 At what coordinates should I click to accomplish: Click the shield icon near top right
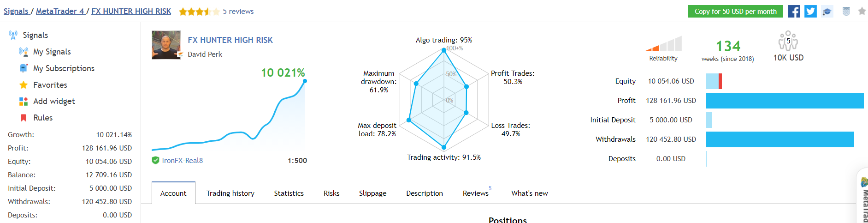pyautogui.click(x=846, y=12)
